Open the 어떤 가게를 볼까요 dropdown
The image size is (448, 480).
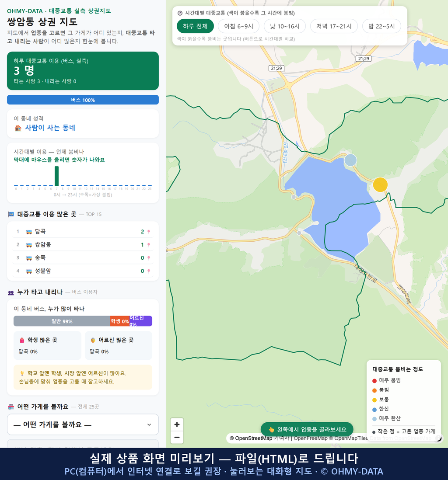[x=83, y=424]
